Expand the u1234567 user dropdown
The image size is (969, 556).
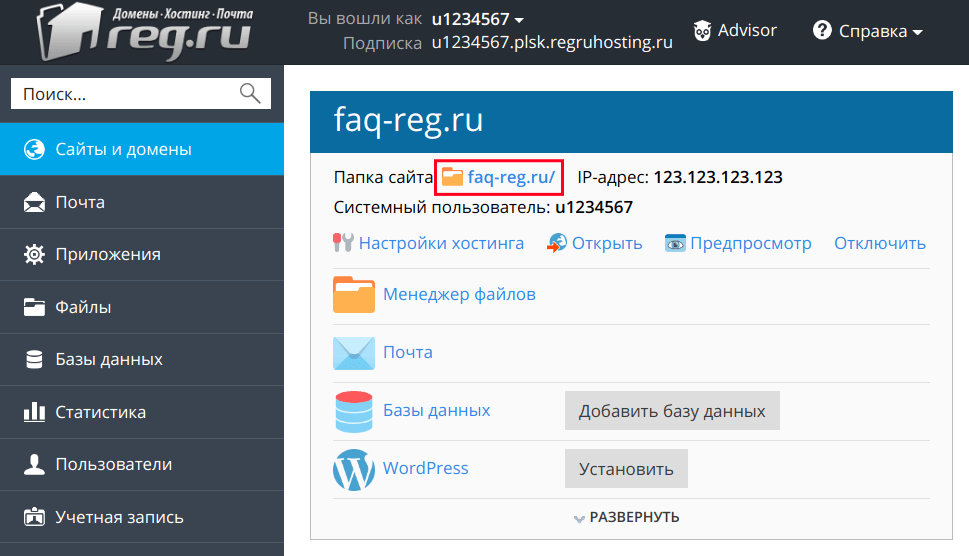tap(478, 19)
